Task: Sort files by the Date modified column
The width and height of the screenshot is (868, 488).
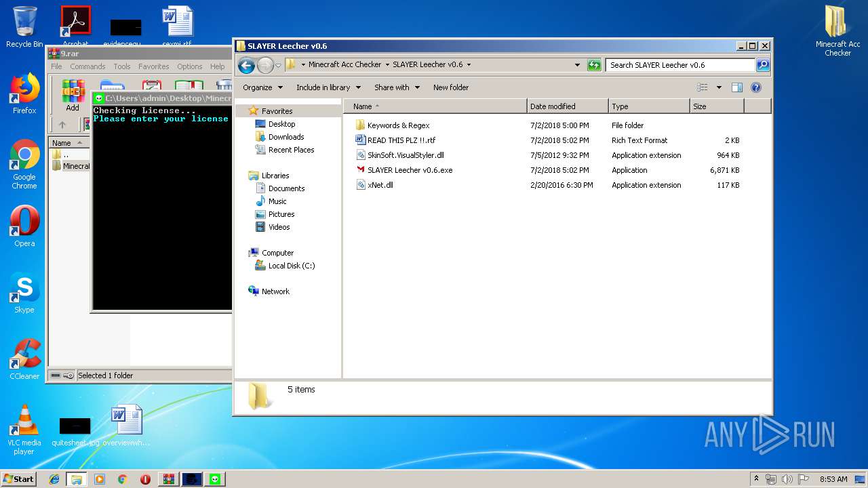Action: click(x=568, y=106)
